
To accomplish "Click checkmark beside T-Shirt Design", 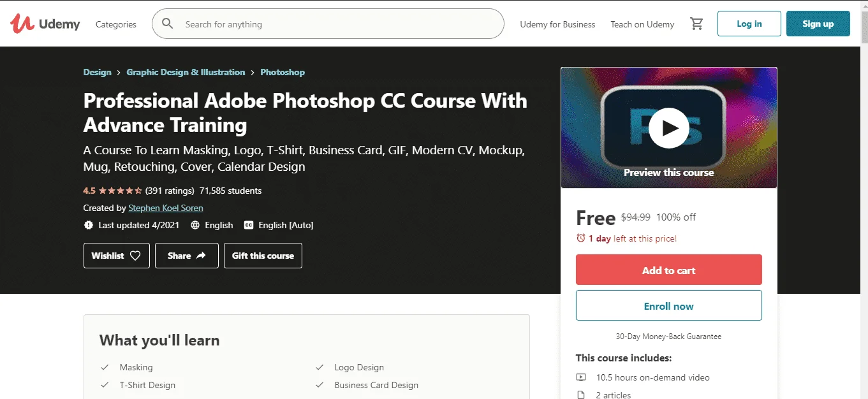I will [105, 385].
